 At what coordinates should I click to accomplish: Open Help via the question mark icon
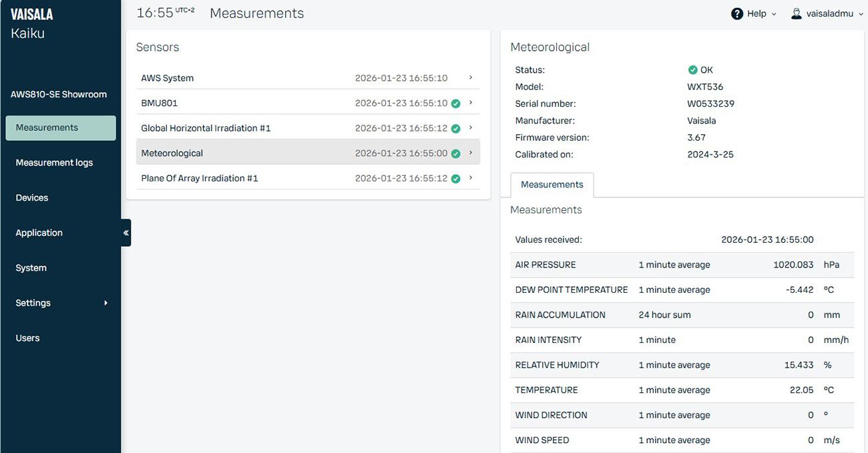pos(736,13)
